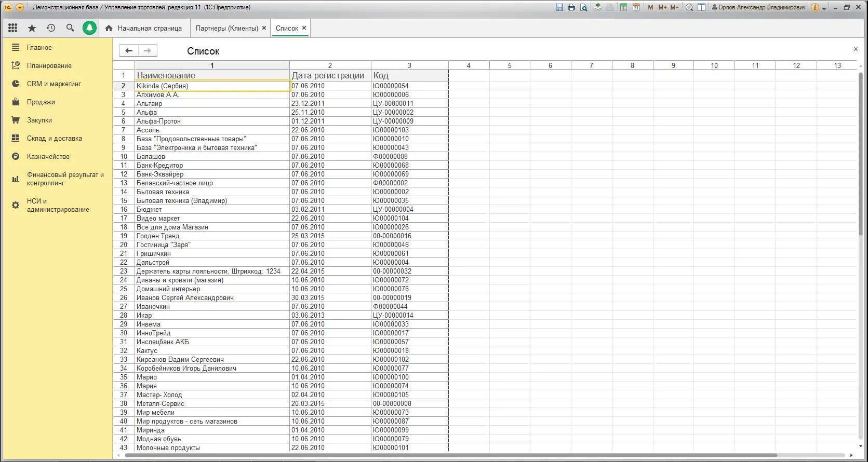868x462 pixels.
Task: Select column 1 header
Action: [x=212, y=65]
